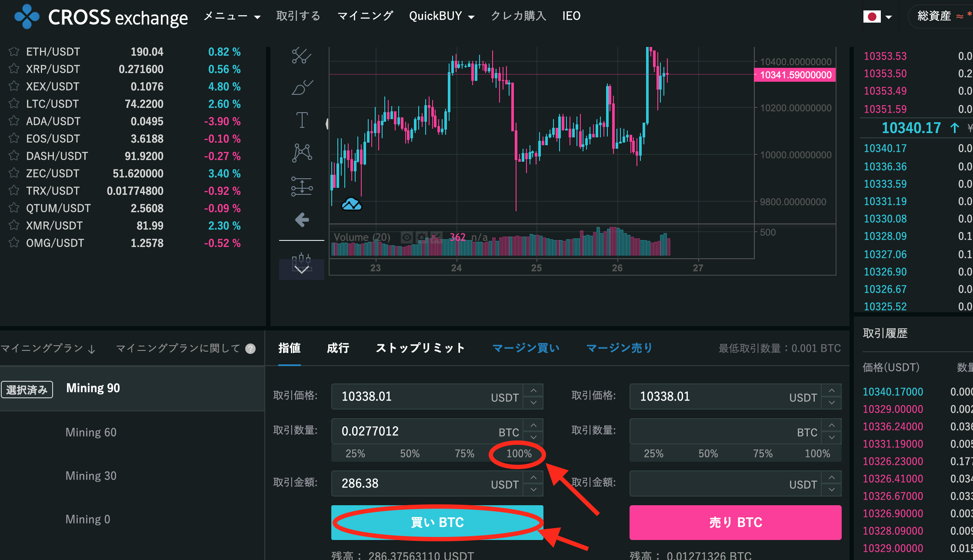Select the Mining 90 plan
Screen dimensions: 973x560
coord(132,388)
